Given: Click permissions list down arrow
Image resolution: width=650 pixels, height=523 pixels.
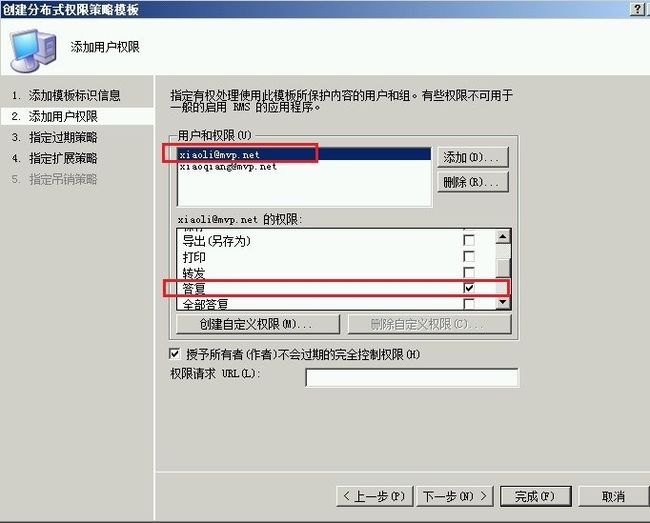Looking at the screenshot, I should pos(503,303).
